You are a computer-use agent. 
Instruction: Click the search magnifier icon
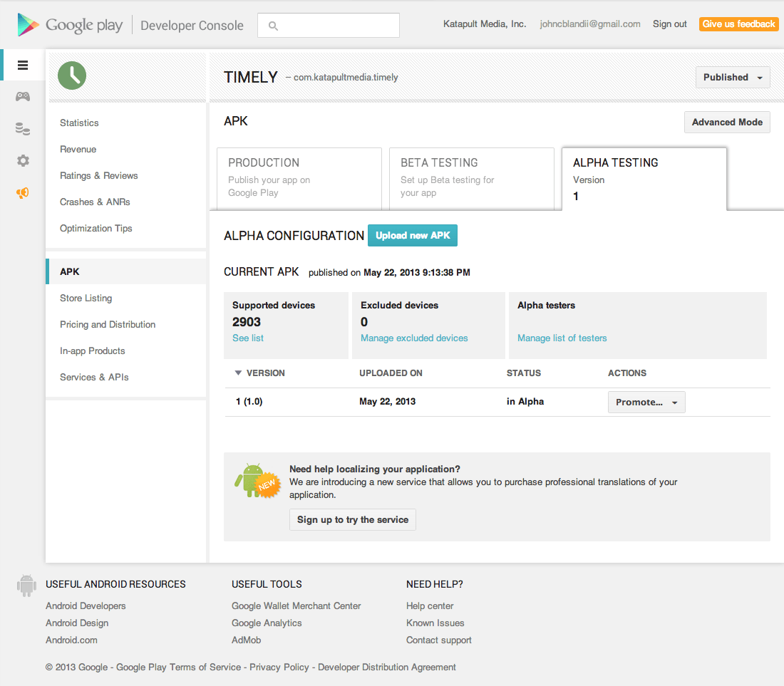(273, 26)
